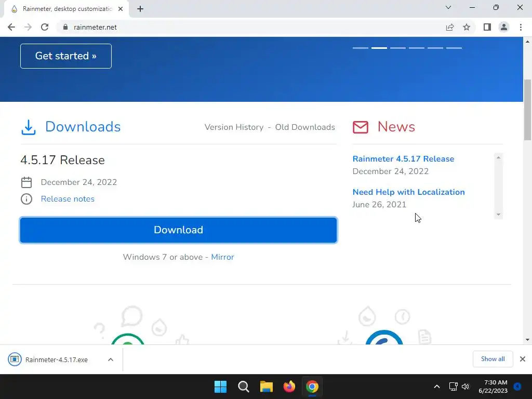The height and width of the screenshot is (399, 532).
Task: Open the Windows Start menu
Action: (220, 387)
